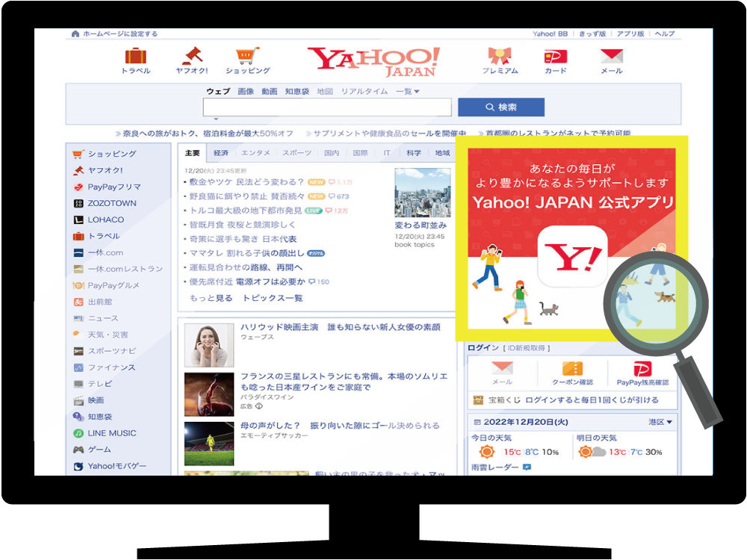
Task: Click the LOHACO icon in the service list
Action: point(78,220)
